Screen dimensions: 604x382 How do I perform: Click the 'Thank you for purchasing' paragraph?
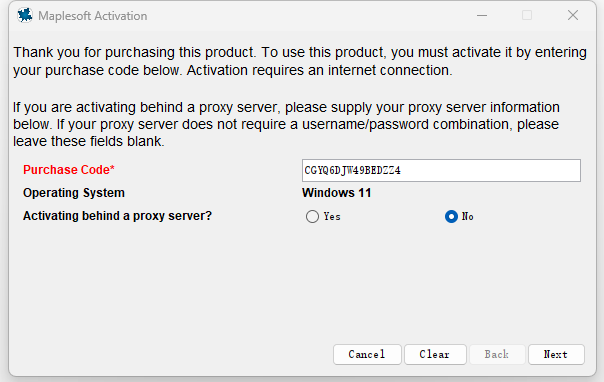[x=300, y=61]
